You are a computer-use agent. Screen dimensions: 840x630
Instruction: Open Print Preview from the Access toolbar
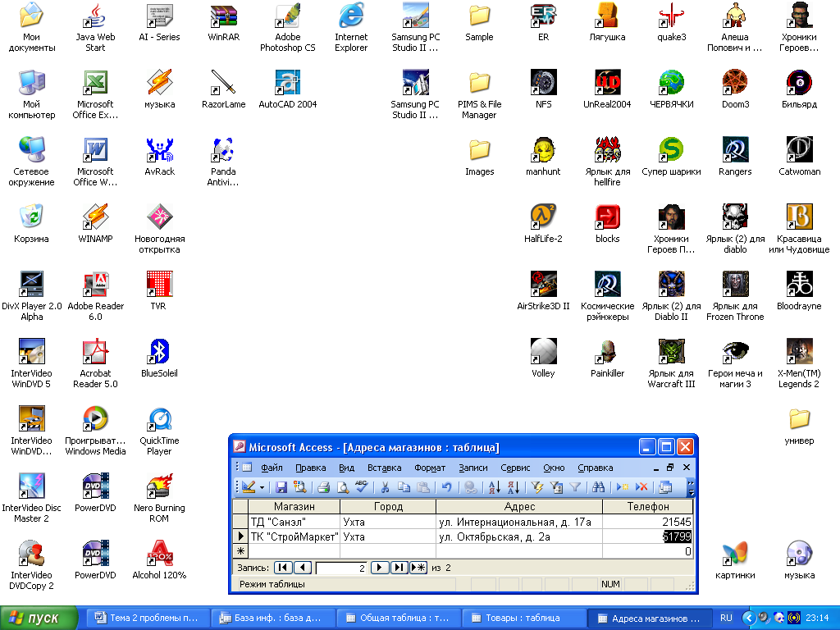[343, 487]
